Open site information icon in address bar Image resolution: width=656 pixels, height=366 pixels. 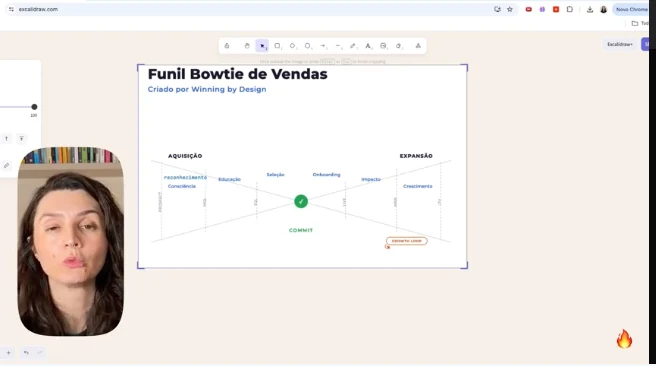click(x=11, y=9)
